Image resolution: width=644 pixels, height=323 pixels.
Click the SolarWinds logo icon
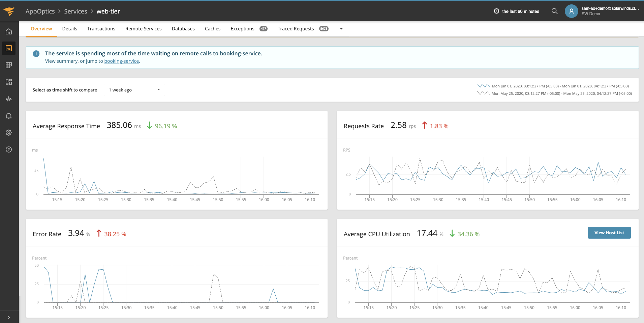[x=9, y=11]
